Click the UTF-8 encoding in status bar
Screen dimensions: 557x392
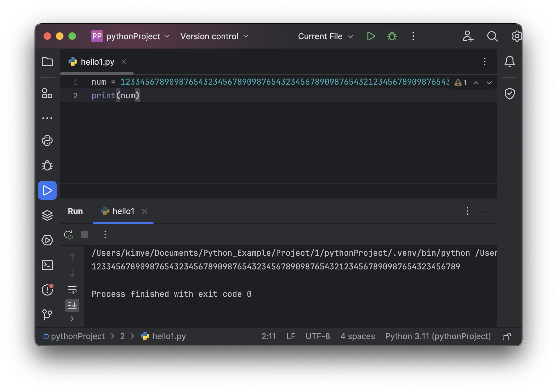pyautogui.click(x=318, y=336)
